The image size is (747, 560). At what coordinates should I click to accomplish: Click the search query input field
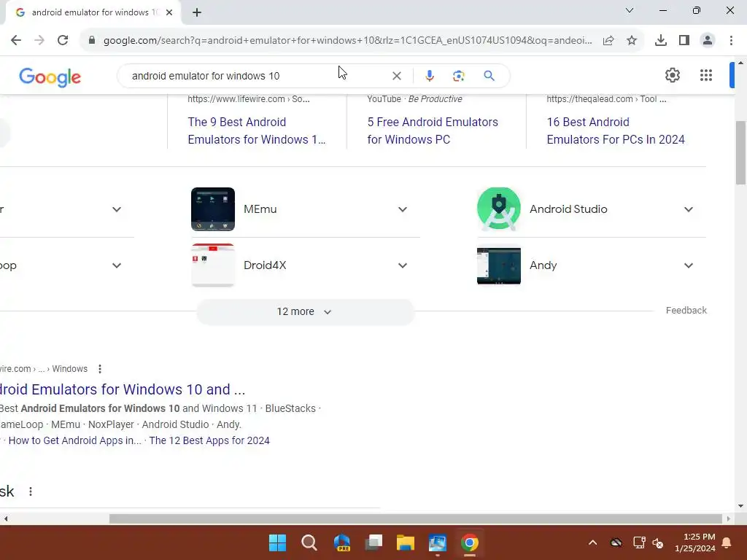258,76
